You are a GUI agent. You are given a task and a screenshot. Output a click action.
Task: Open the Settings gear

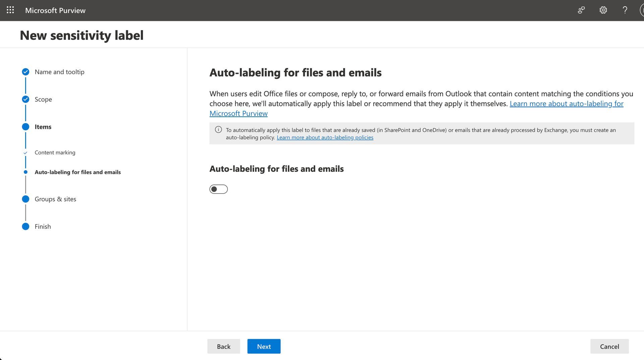pyautogui.click(x=603, y=10)
